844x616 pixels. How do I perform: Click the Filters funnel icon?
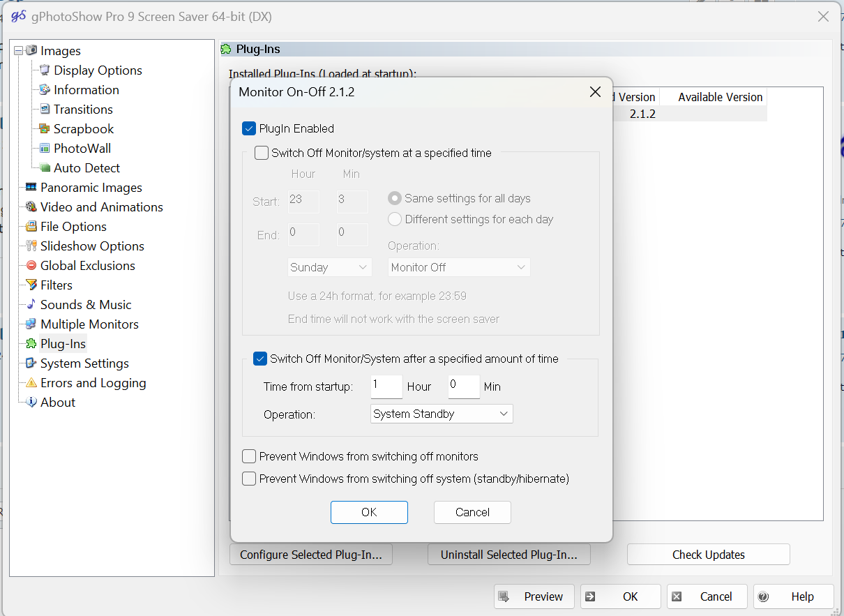(31, 285)
